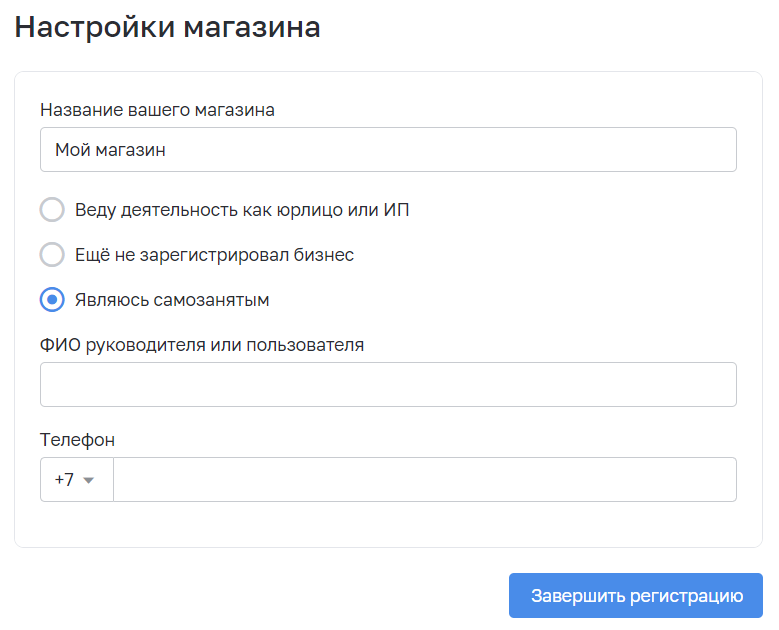
Task: Click the Ещё не зарегистрировал бизнес text
Action: [x=214, y=255]
